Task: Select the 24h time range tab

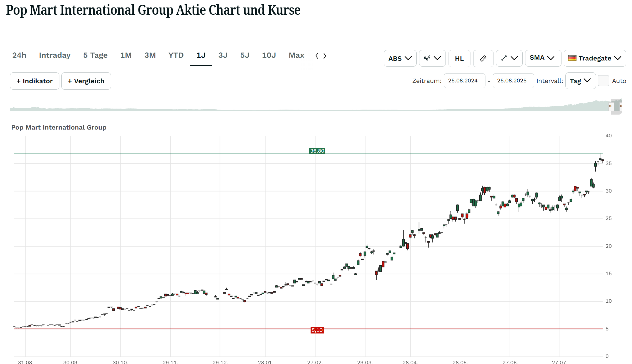Action: coord(19,55)
